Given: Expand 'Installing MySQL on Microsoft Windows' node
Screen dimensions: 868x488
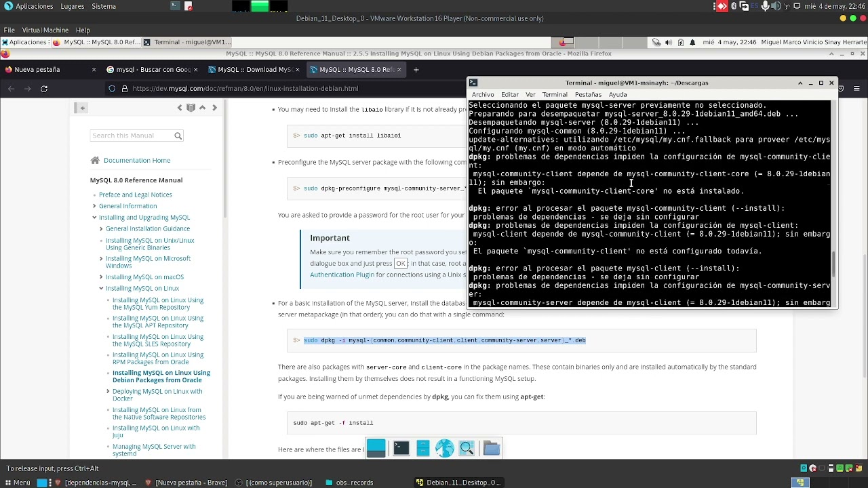Looking at the screenshot, I should pos(101,259).
